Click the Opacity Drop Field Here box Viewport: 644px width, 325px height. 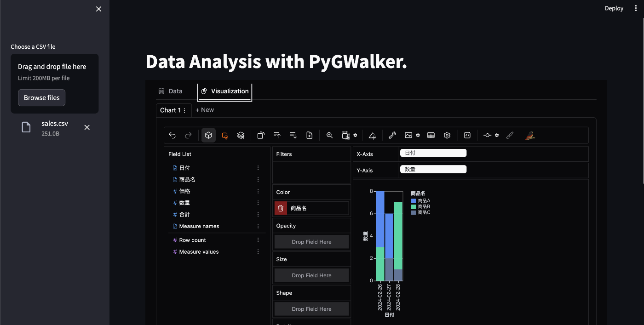(x=311, y=242)
